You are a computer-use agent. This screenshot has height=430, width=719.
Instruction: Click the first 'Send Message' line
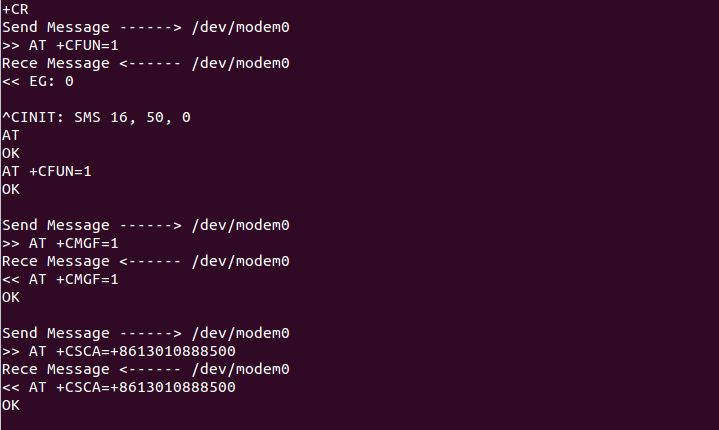146,27
